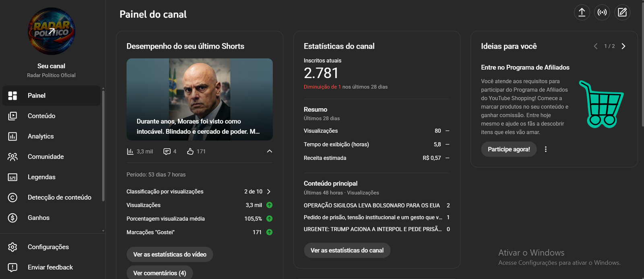Click the Configurações gear icon
The width and height of the screenshot is (644, 279).
(12, 247)
